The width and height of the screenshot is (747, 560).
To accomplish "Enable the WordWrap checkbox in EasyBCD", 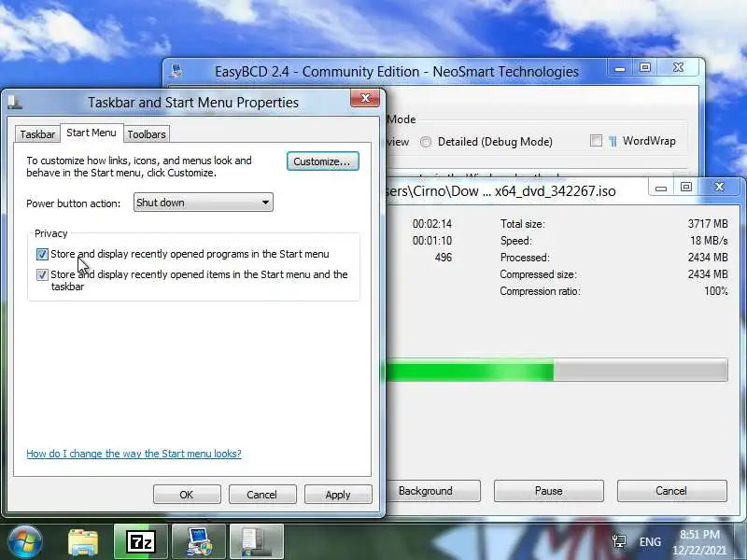I will click(x=596, y=141).
